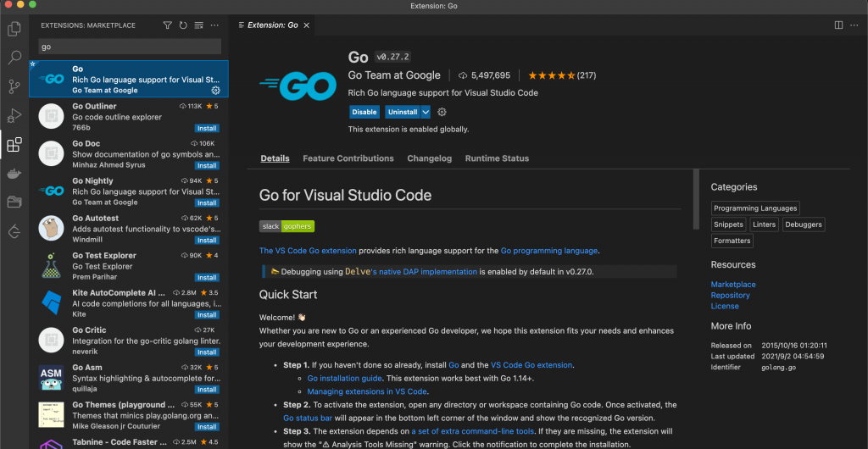Switch to the Feature Contributions tab
This screenshot has width=868, height=449.
coord(348,158)
